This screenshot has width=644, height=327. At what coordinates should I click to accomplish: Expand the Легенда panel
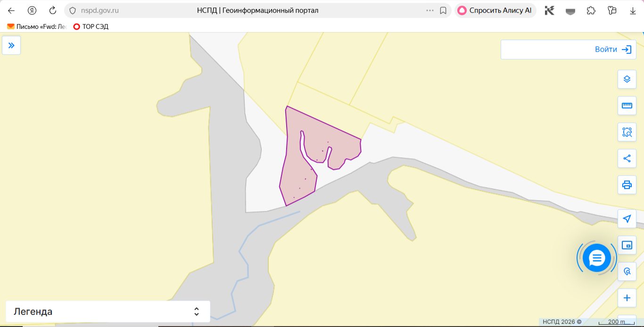pyautogui.click(x=108, y=311)
